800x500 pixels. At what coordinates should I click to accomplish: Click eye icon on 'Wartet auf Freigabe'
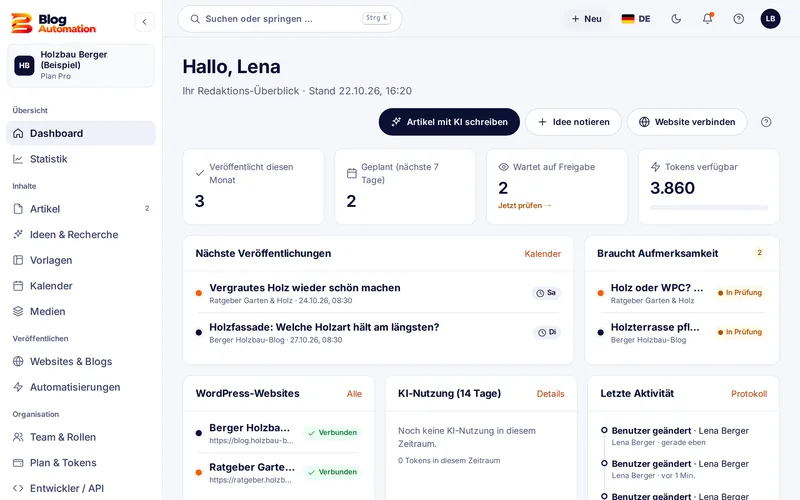[x=504, y=167]
